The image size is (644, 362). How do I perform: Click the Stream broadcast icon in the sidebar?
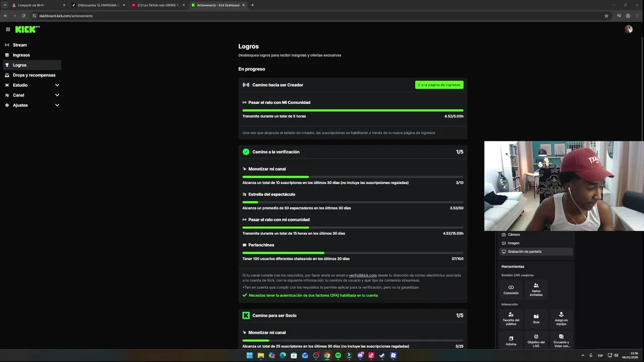pos(7,45)
